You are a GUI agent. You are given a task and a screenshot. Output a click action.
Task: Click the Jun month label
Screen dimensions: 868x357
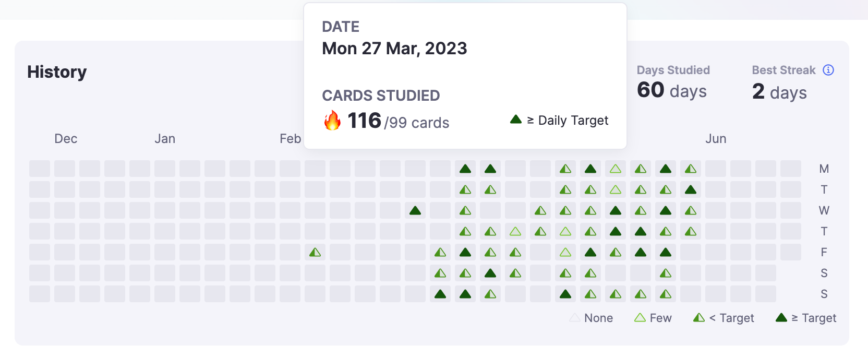tap(716, 139)
